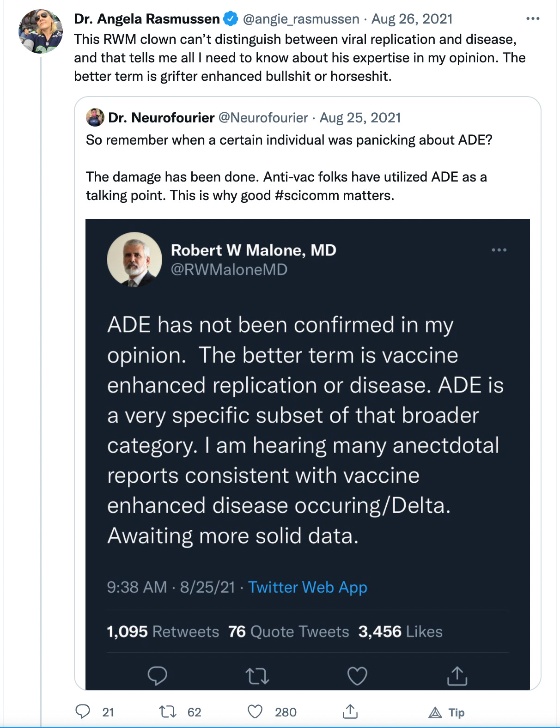The width and height of the screenshot is (560, 728).
Task: Open Dr. Neurofourier's small avatar
Action: click(x=95, y=117)
